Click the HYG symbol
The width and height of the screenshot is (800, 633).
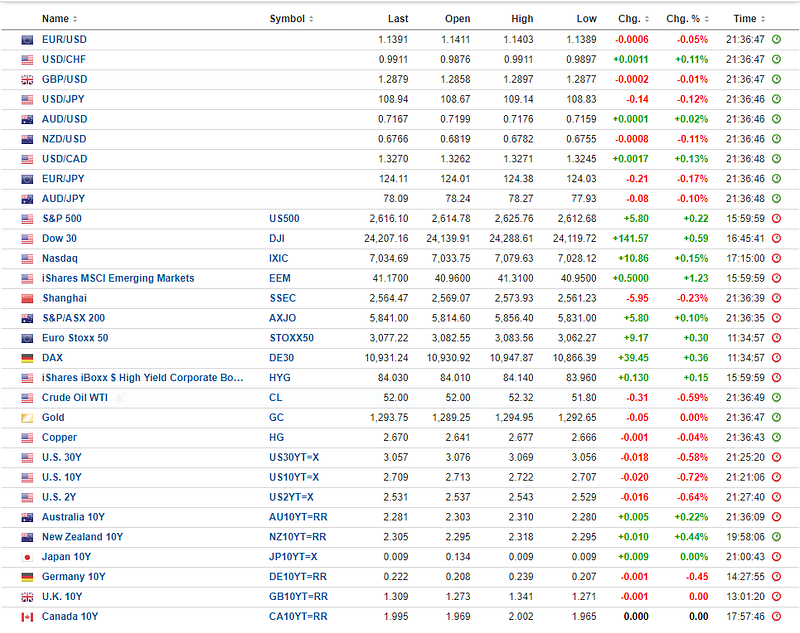coord(280,378)
